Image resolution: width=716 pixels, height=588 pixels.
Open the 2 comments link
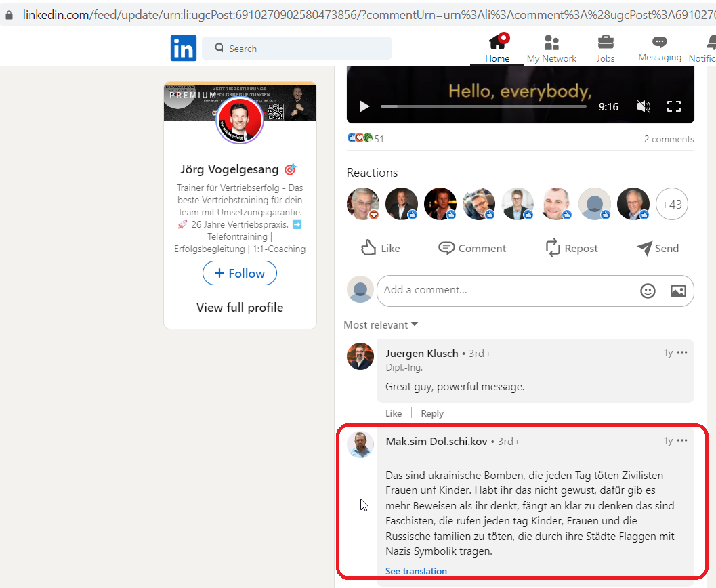669,139
